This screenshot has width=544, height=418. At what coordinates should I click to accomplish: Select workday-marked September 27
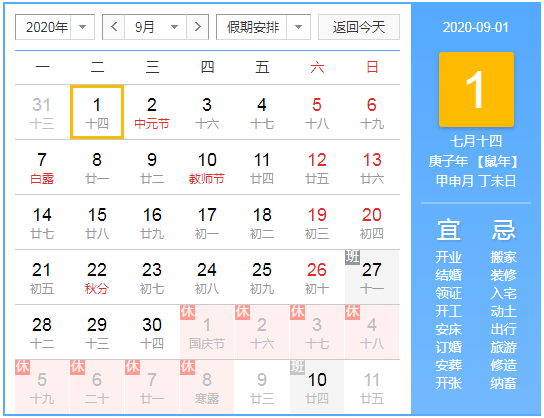372,278
